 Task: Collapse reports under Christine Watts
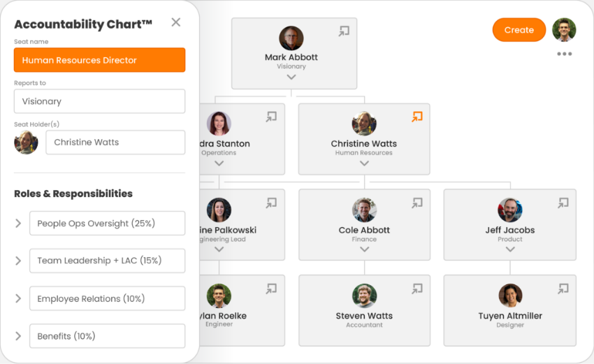[x=364, y=163]
